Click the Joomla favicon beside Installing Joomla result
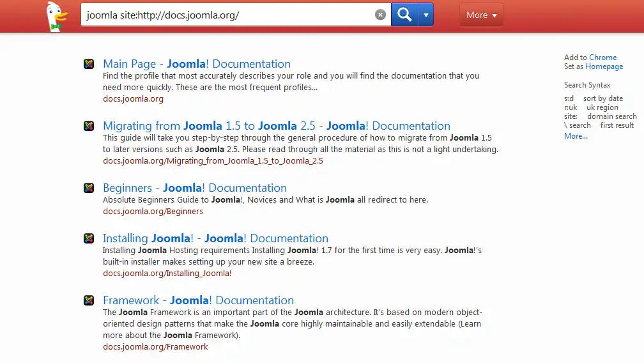The height and width of the screenshot is (363, 644). (89, 238)
